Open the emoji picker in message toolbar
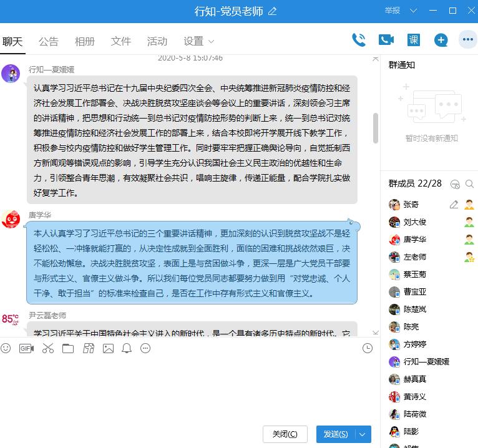Image resolution: width=478 pixels, height=448 pixels. point(6,348)
